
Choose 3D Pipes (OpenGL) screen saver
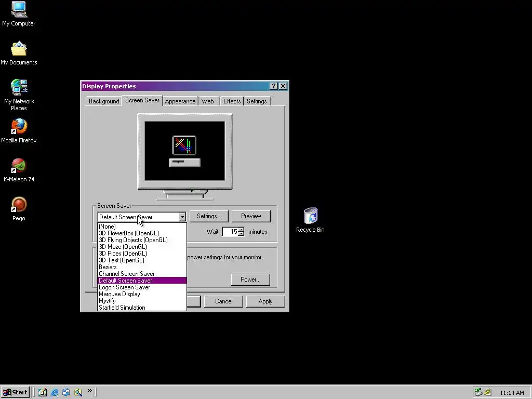click(142, 254)
